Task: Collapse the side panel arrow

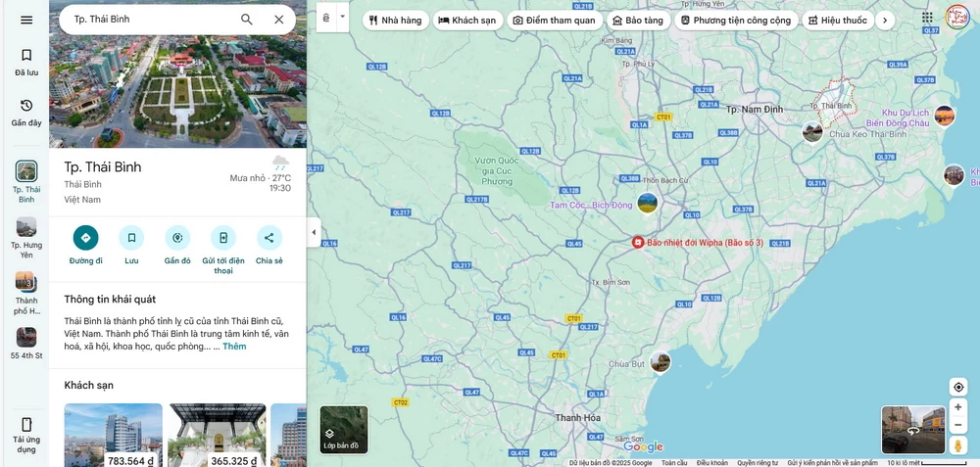Action: [x=314, y=232]
